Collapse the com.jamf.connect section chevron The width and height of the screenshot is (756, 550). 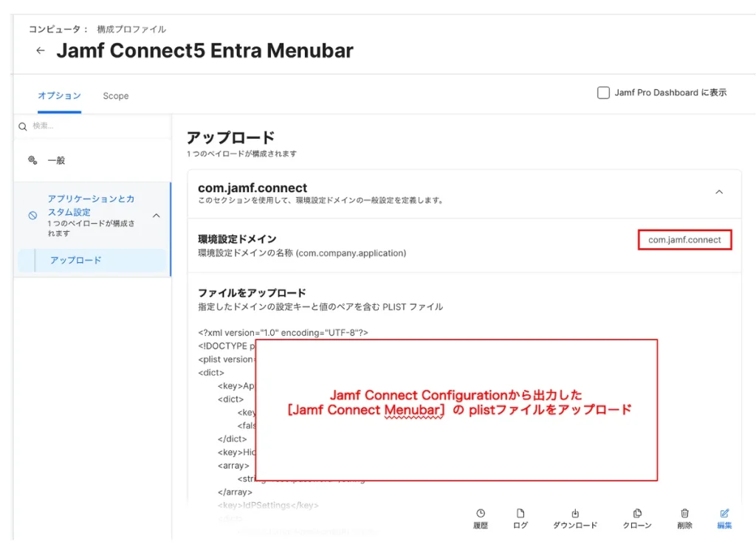click(719, 192)
